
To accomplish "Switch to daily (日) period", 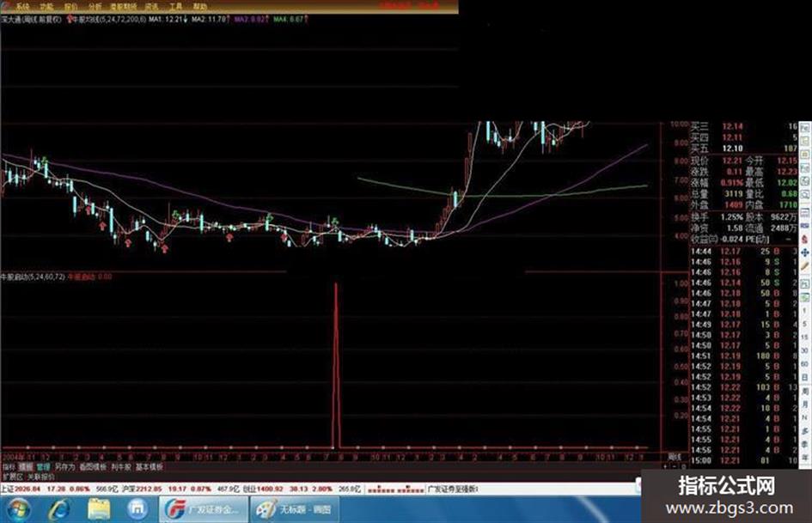I will [x=805, y=376].
